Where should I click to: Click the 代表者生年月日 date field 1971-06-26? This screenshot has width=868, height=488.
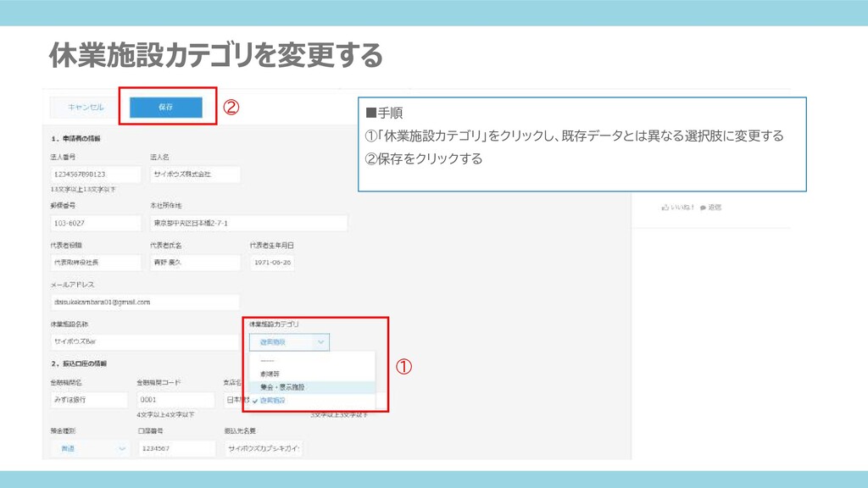pos(272,263)
